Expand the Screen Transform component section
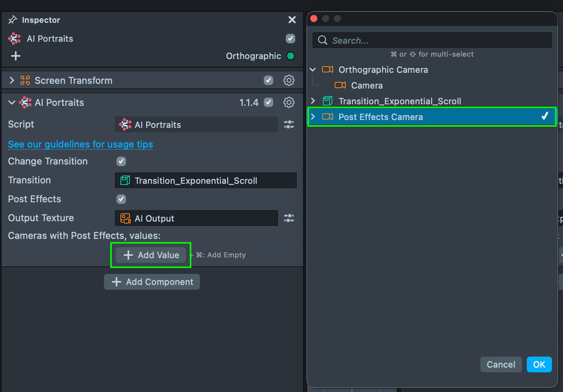Image resolution: width=563 pixels, height=392 pixels. [12, 80]
